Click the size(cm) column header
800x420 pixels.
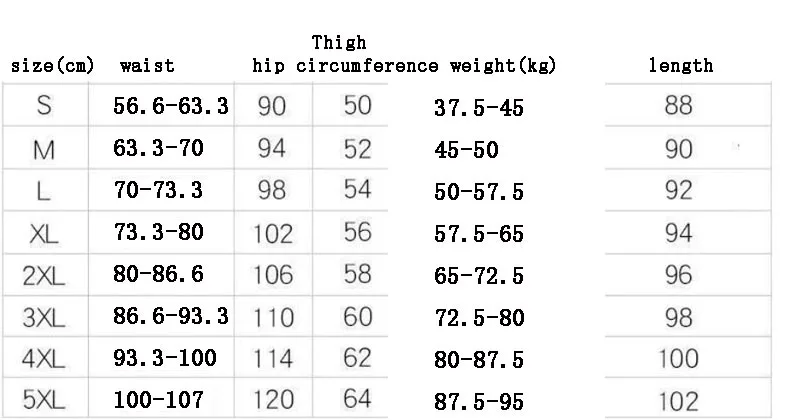point(52,67)
